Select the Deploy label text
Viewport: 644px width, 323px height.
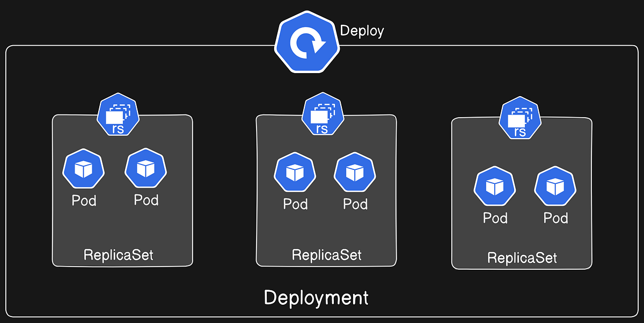(361, 31)
